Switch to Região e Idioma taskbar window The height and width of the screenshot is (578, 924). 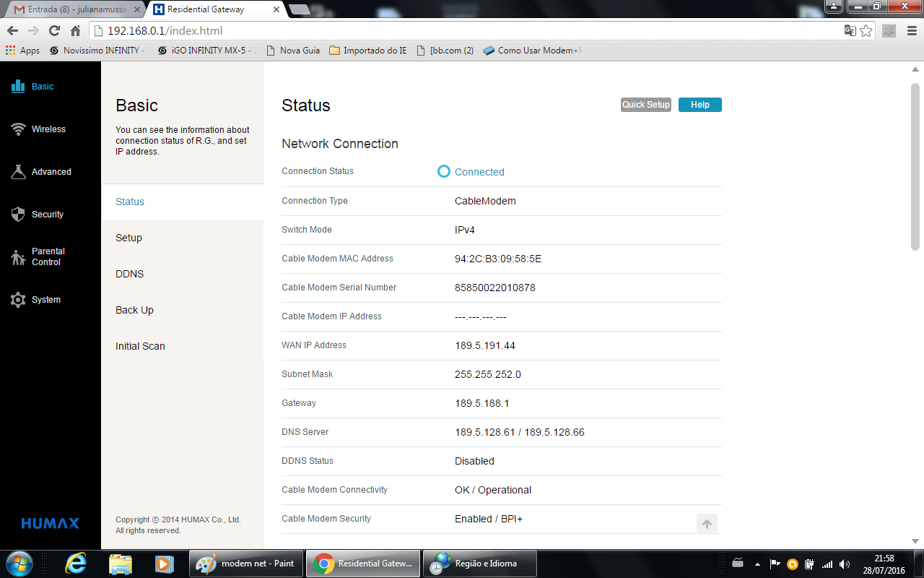pos(479,564)
